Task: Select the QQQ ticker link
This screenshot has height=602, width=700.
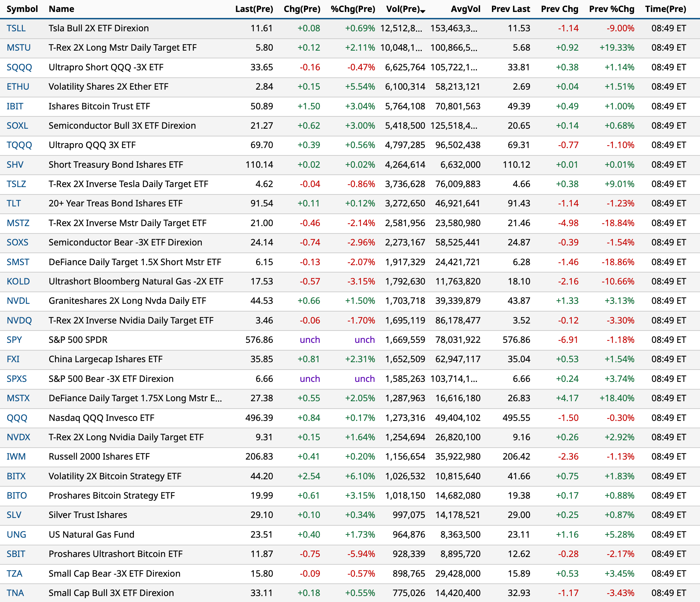Action: [17, 418]
